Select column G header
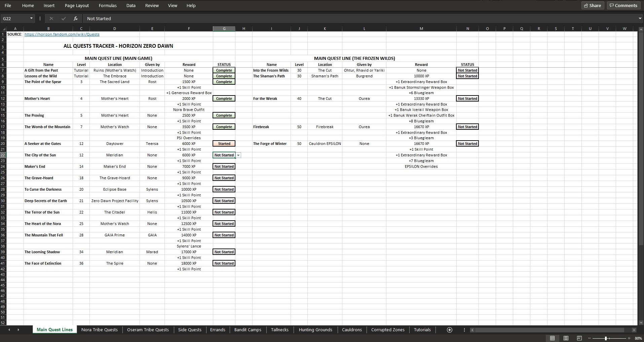 coord(224,29)
